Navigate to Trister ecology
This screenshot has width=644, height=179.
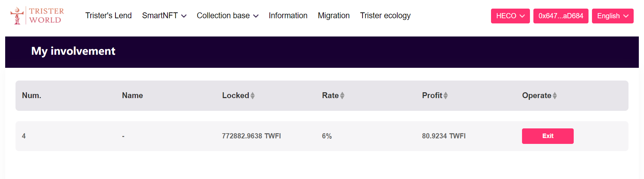click(x=385, y=16)
